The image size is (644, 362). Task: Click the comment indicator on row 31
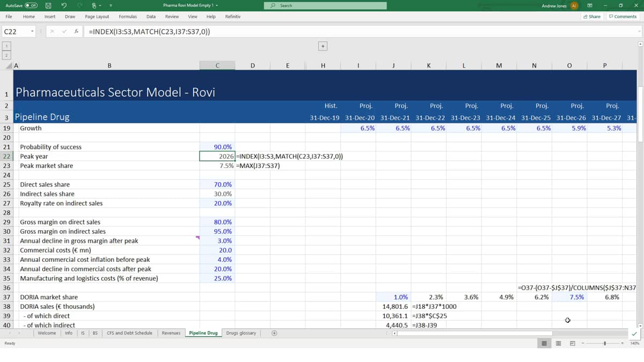tap(198, 237)
